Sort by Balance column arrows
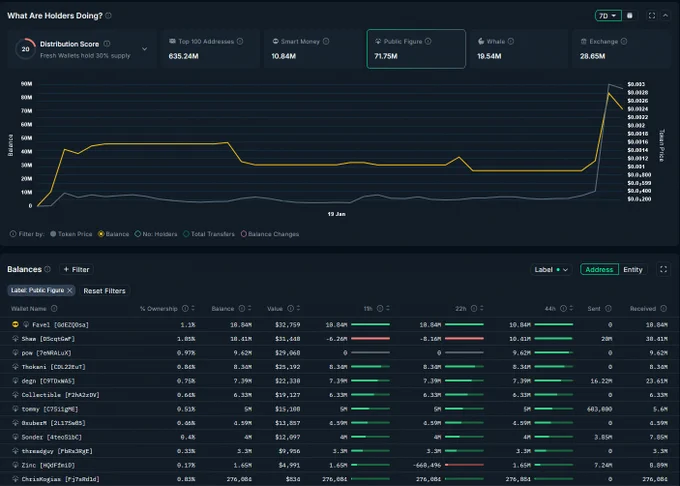Image resolution: width=680 pixels, height=486 pixels. [249, 308]
